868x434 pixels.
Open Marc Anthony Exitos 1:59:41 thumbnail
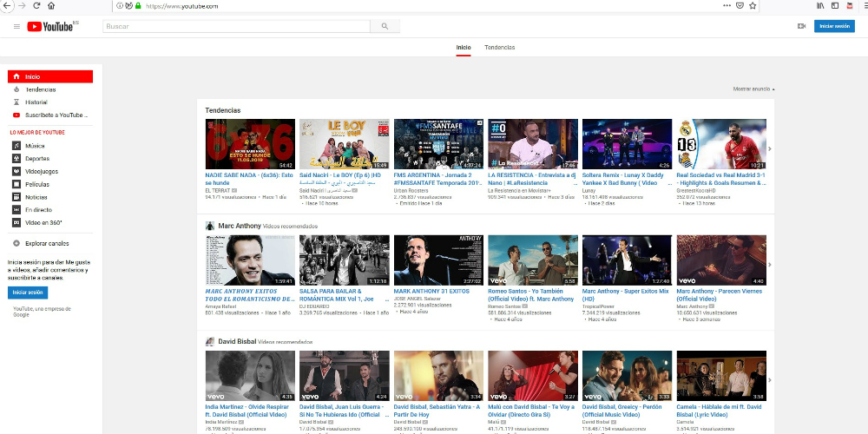coord(250,260)
